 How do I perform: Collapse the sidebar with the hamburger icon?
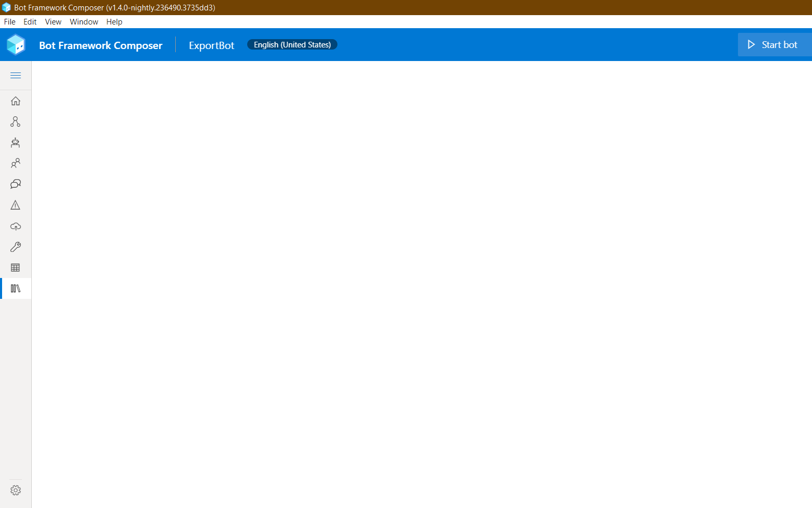16,75
